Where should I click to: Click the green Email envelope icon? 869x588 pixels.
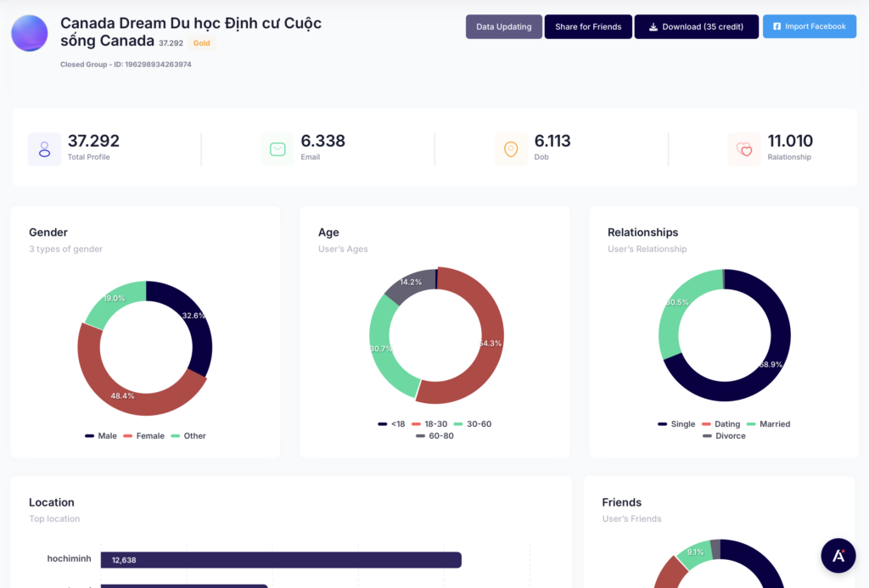click(x=278, y=149)
